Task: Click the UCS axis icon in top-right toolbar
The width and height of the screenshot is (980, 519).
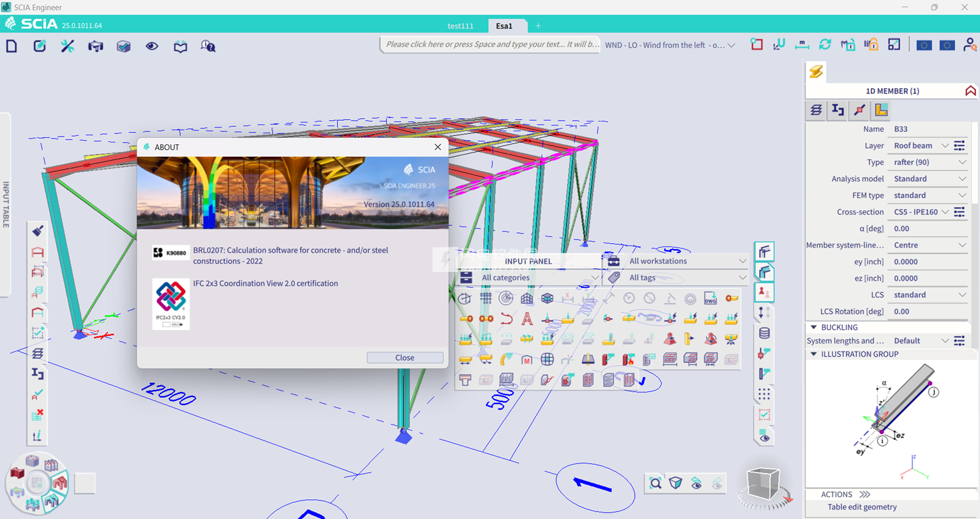Action: (779, 45)
